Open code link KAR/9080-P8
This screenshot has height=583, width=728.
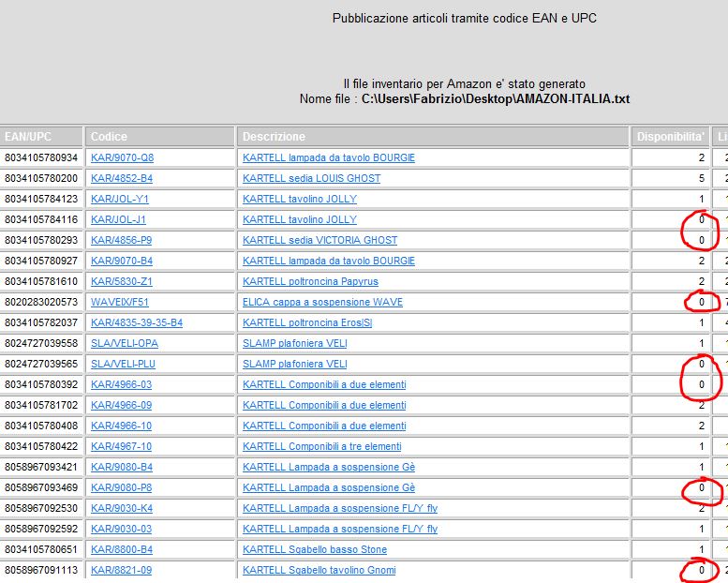121,487
